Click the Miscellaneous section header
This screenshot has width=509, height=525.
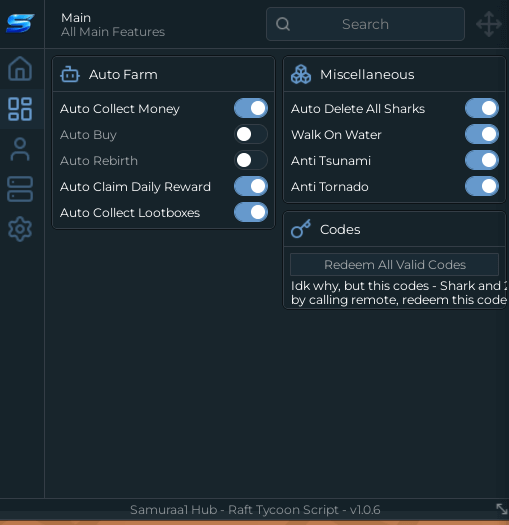[394, 74]
